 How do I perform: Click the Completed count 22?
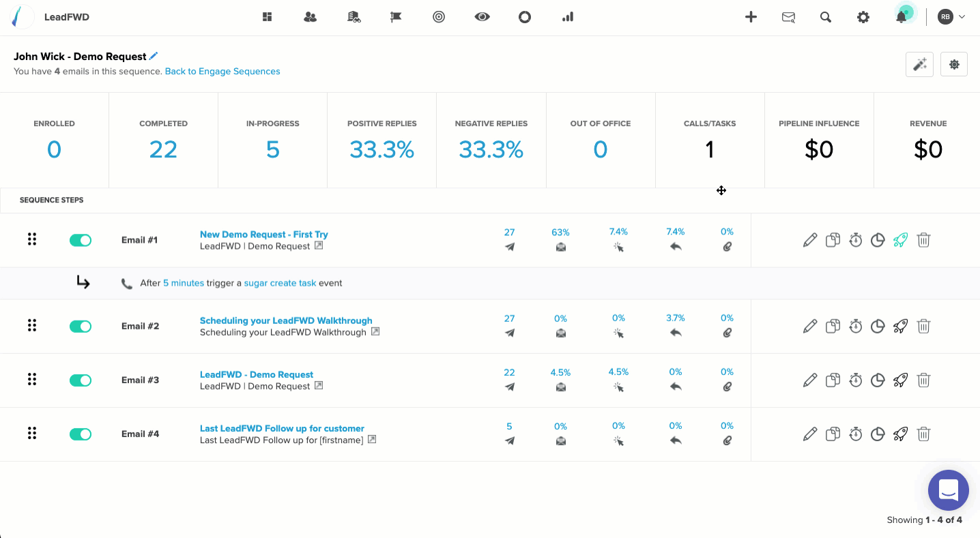(163, 149)
